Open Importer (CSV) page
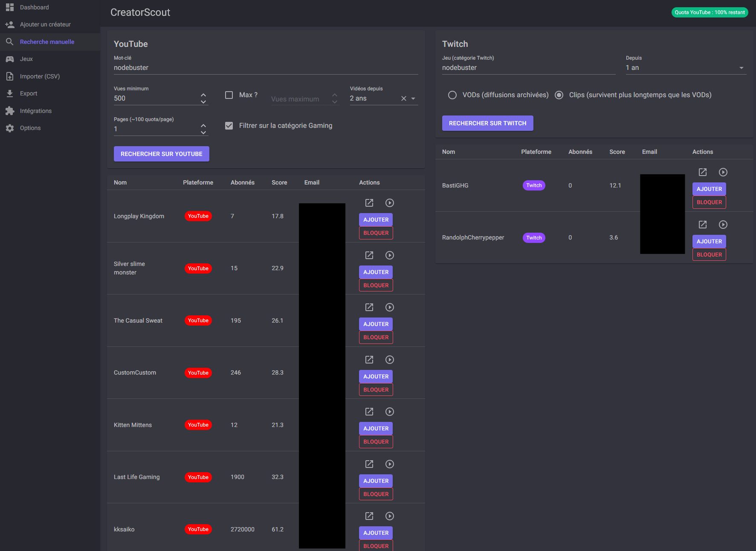756x551 pixels. click(x=50, y=76)
